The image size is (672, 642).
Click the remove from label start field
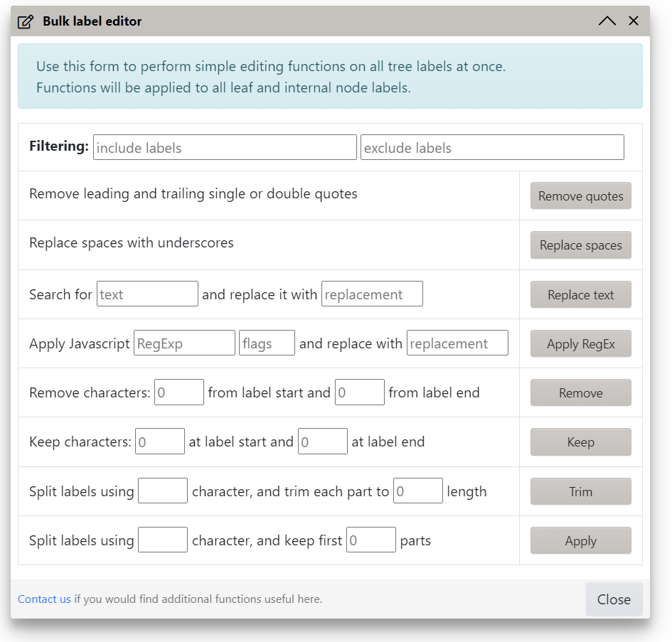(x=179, y=392)
